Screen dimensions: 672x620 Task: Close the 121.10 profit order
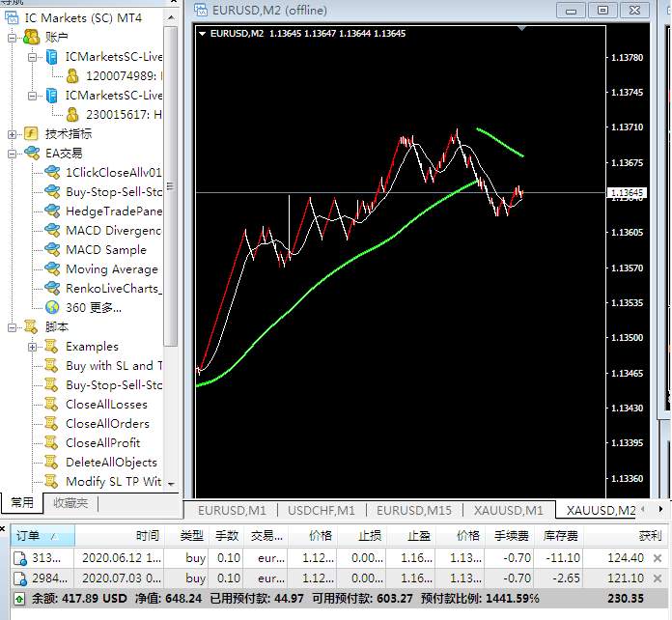point(658,578)
